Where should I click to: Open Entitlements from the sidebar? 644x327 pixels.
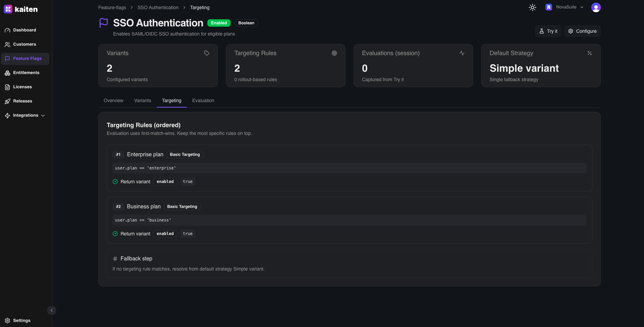coord(26,73)
